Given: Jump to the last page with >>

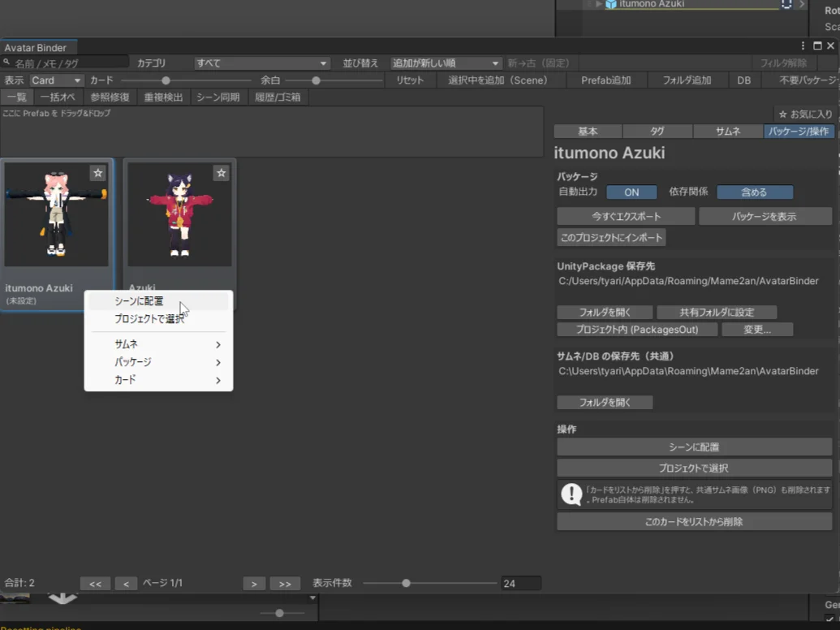Looking at the screenshot, I should click(x=285, y=584).
